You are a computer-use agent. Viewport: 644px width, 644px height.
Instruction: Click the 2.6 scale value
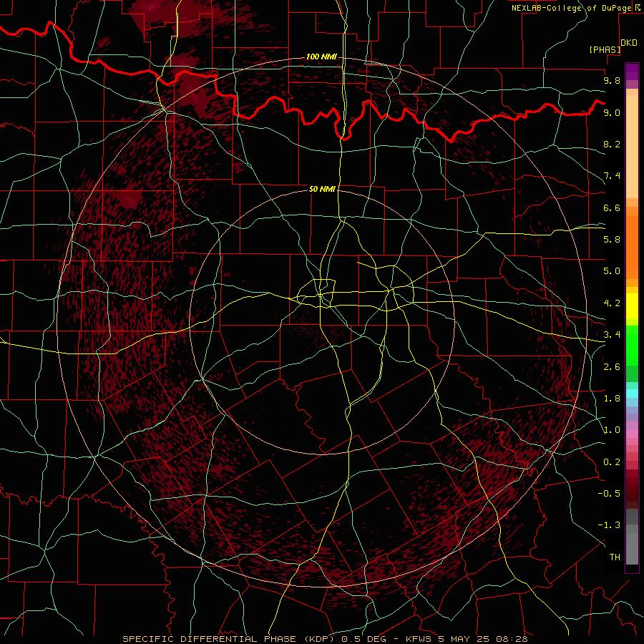coord(612,367)
